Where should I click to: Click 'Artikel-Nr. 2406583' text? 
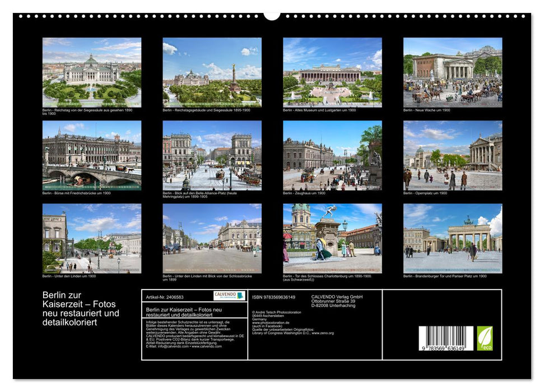click(165, 297)
